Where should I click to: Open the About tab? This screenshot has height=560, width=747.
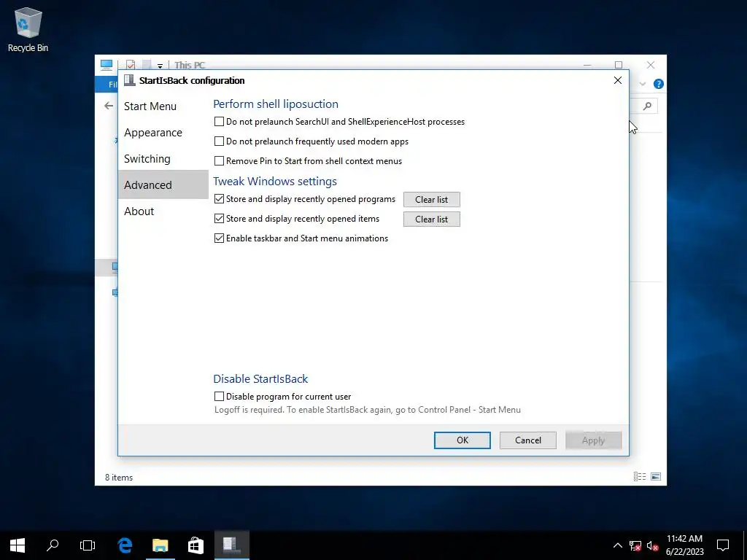[163, 211]
